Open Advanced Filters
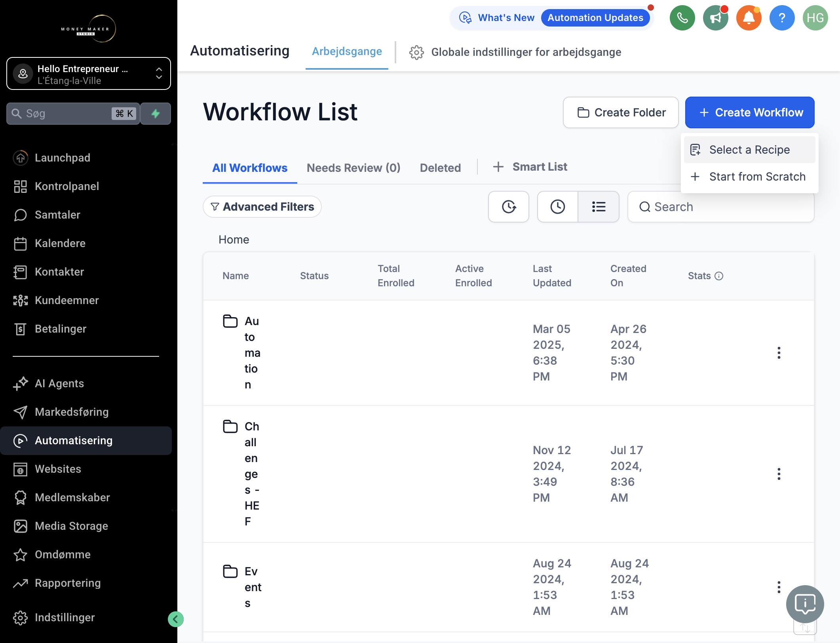This screenshot has width=840, height=643. click(262, 207)
